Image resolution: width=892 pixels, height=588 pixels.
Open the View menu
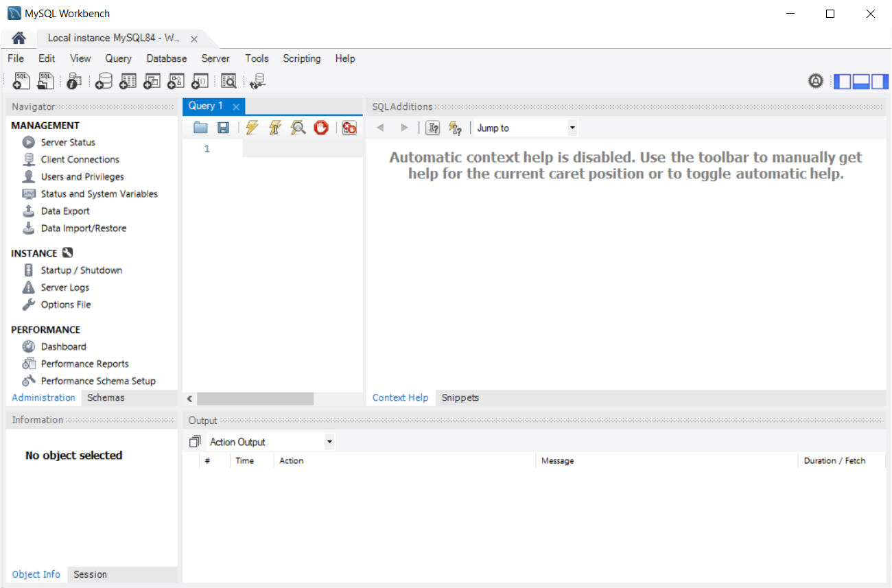[x=80, y=58]
